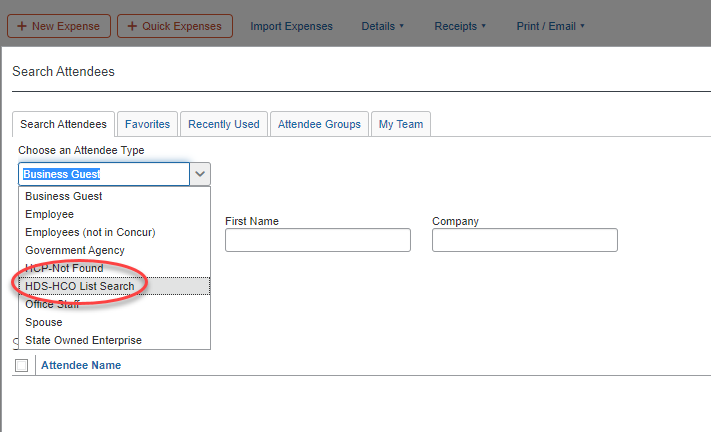Viewport: 711px width, 432px height.
Task: Select State Owned Enterprise option
Action: click(x=83, y=340)
